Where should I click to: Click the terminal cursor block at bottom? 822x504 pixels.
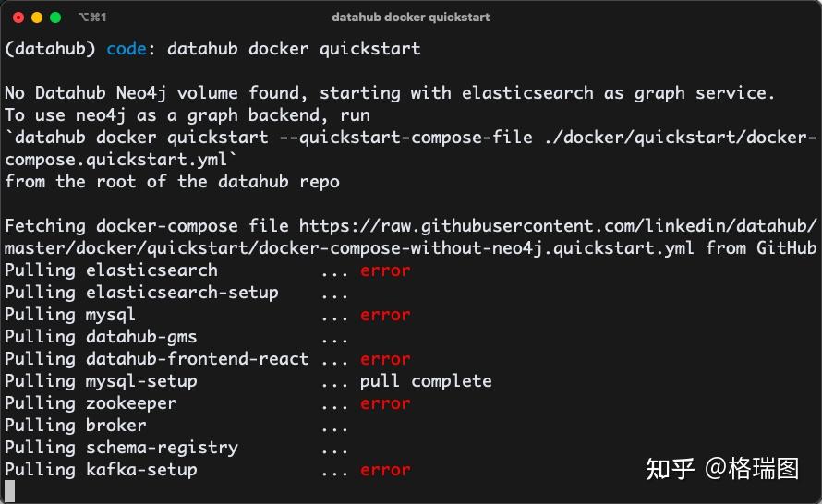click(10, 491)
